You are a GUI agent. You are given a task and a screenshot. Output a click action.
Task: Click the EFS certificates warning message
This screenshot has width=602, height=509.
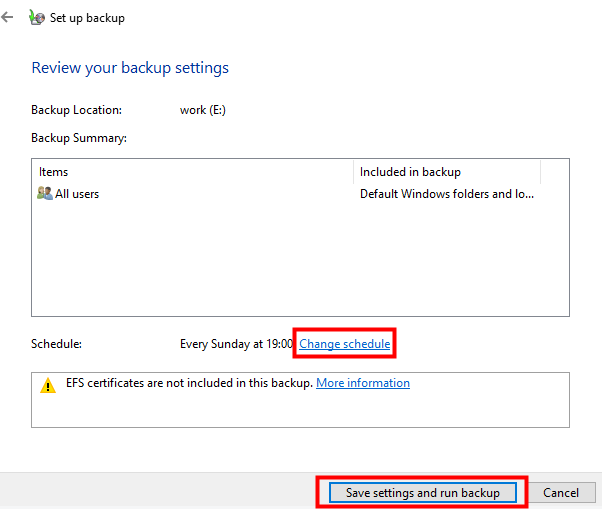[190, 383]
